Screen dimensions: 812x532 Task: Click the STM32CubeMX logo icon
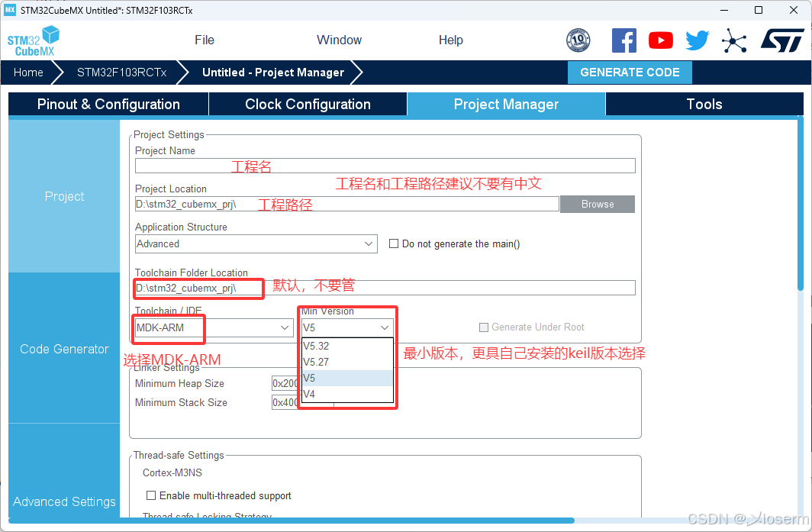point(33,41)
